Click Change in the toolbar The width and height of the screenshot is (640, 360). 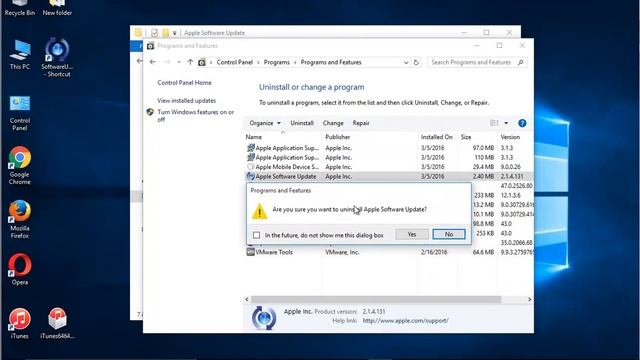[x=333, y=123]
